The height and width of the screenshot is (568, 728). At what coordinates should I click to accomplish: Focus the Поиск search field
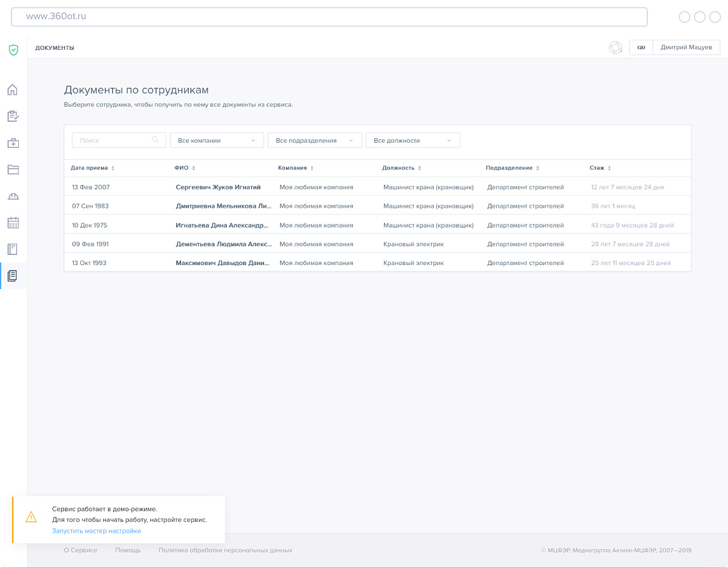(x=119, y=140)
